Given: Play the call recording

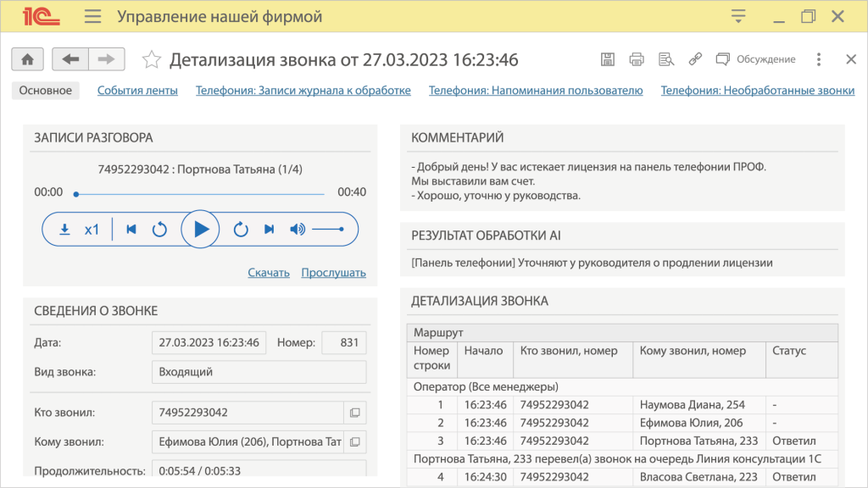Looking at the screenshot, I should point(201,230).
